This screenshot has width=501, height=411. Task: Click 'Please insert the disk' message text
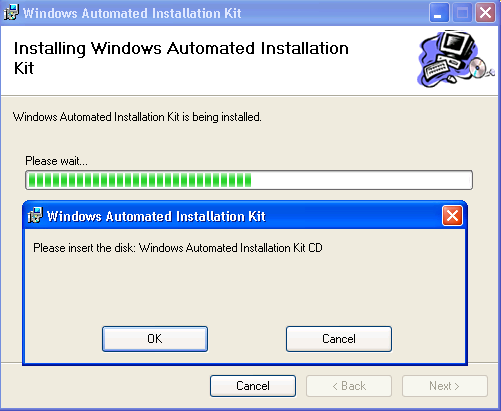pyautogui.click(x=178, y=248)
